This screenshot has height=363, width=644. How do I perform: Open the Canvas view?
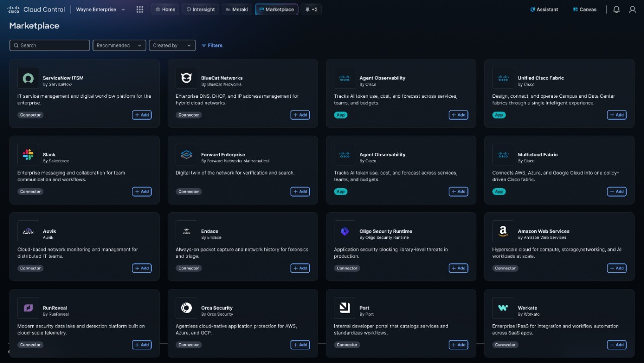click(x=585, y=10)
